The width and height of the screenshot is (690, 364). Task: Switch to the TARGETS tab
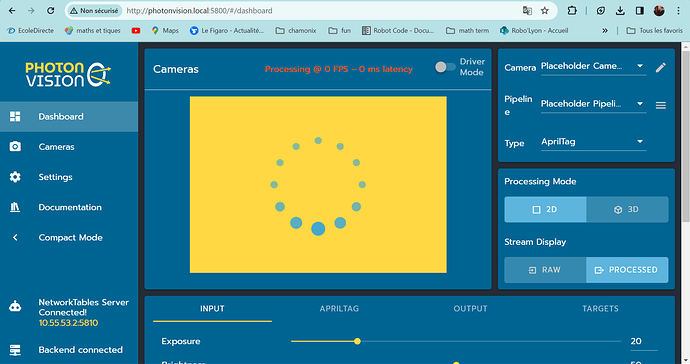point(600,309)
